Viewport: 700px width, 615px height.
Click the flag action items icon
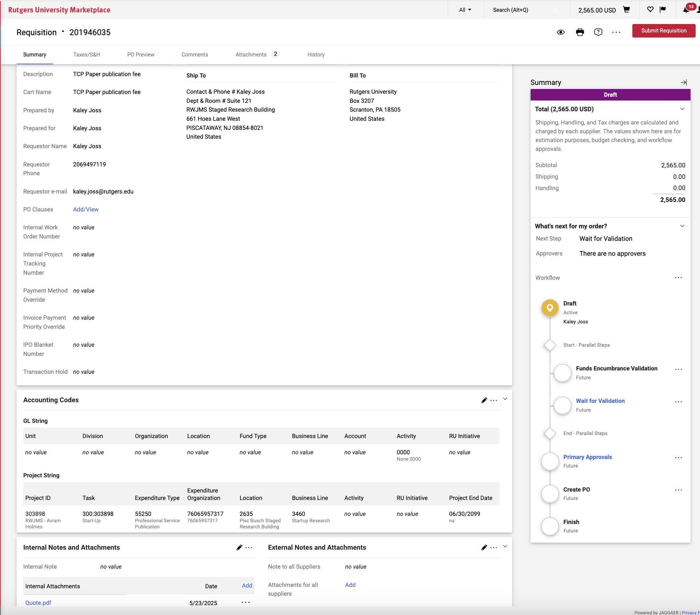tap(663, 9)
